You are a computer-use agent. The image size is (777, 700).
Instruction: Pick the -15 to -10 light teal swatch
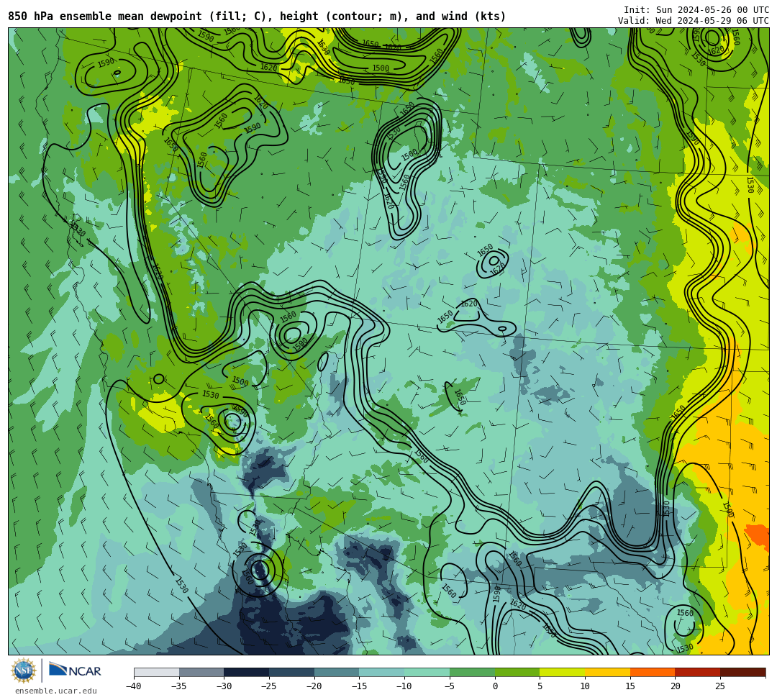(x=382, y=672)
